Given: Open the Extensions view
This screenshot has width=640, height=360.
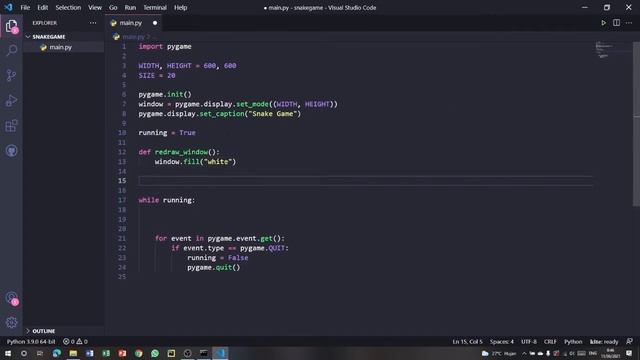Looking at the screenshot, I should coord(11,126).
